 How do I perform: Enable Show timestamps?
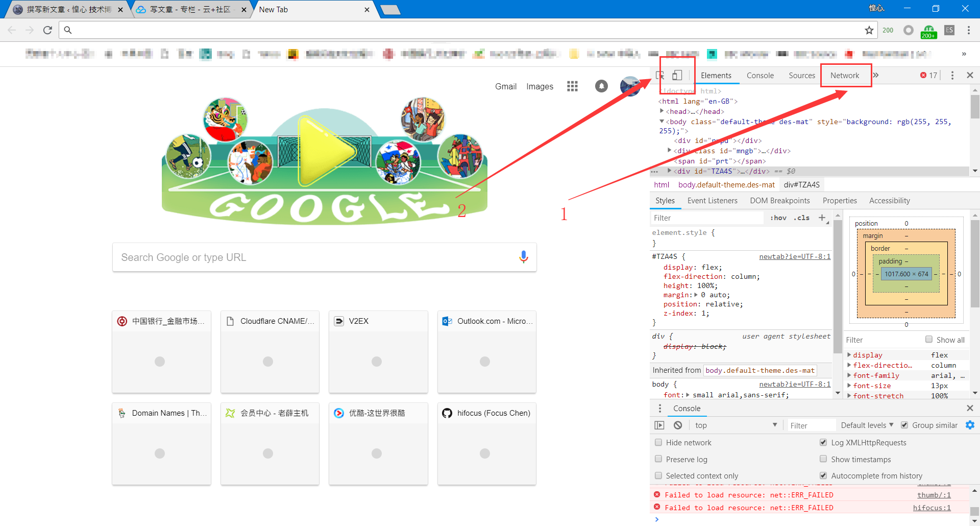point(823,459)
